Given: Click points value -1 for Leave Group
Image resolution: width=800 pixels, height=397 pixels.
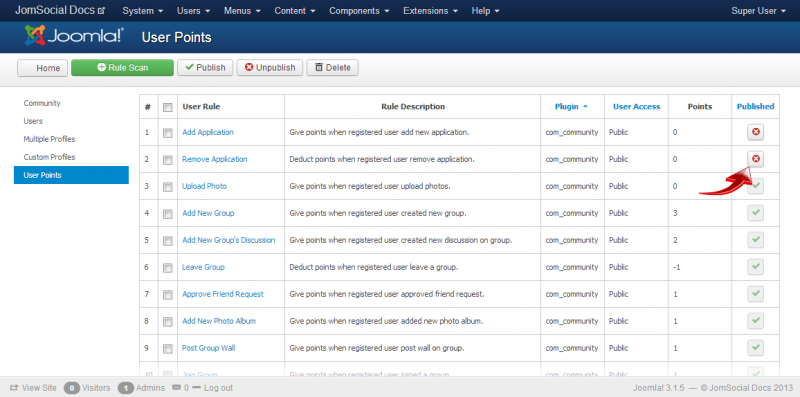Looking at the screenshot, I should (x=677, y=267).
